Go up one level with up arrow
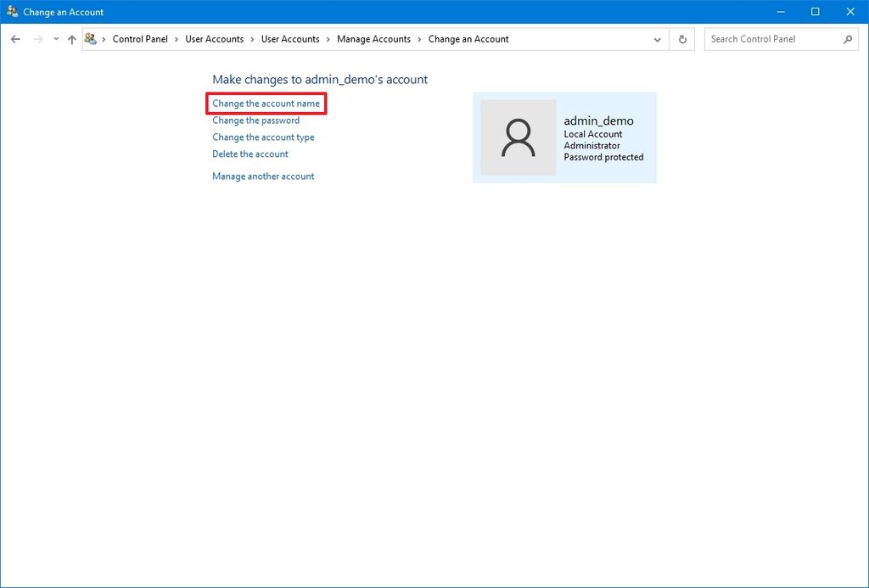Viewport: 869px width, 588px height. click(72, 38)
